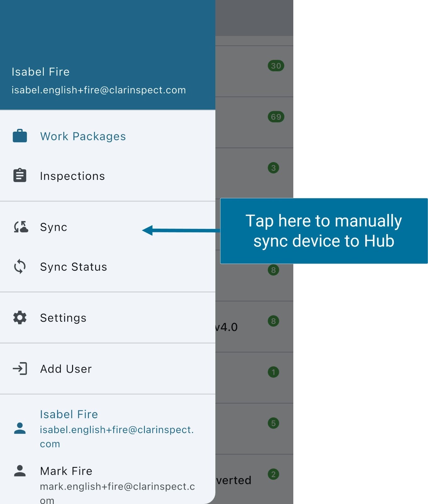Screen dimensions: 428x504
Task: Click the Inspections clipboard icon
Action: (x=20, y=175)
